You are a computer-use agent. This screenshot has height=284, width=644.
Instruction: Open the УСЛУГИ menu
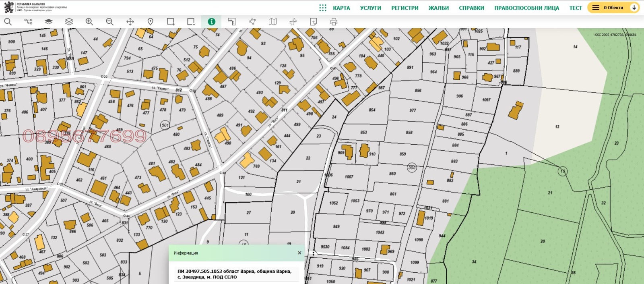[x=370, y=8]
